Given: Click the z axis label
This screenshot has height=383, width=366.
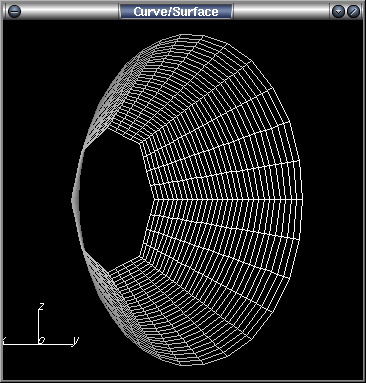Looking at the screenshot, I should [x=42, y=306].
